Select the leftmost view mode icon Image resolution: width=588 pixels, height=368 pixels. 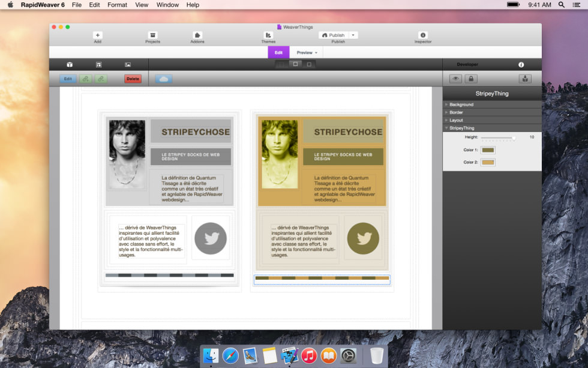coord(281,64)
